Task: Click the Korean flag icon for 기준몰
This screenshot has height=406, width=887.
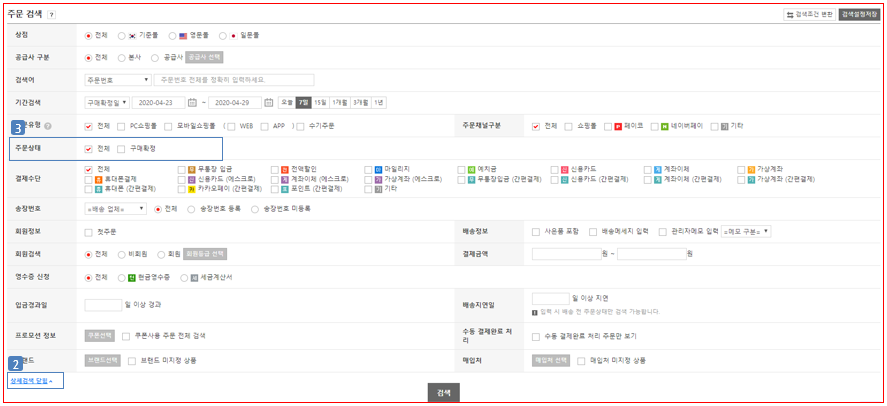Action: pos(132,35)
